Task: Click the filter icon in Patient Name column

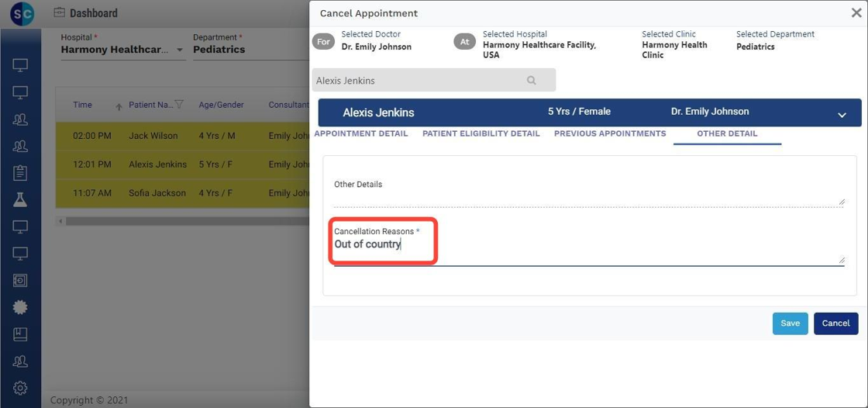Action: 179,104
